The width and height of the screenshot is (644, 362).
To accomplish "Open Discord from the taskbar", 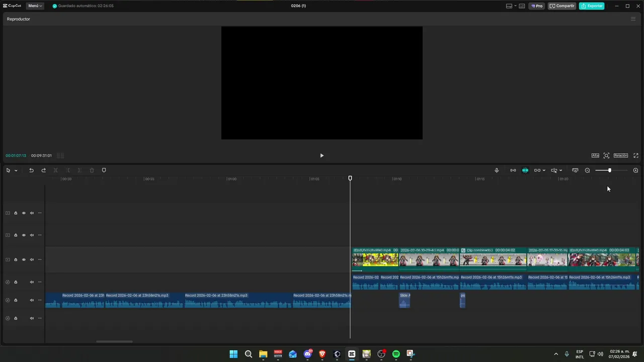I will 307,354.
